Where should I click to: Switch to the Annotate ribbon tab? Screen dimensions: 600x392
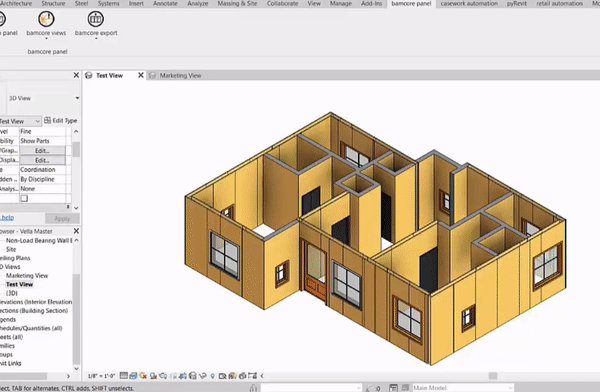(165, 3)
